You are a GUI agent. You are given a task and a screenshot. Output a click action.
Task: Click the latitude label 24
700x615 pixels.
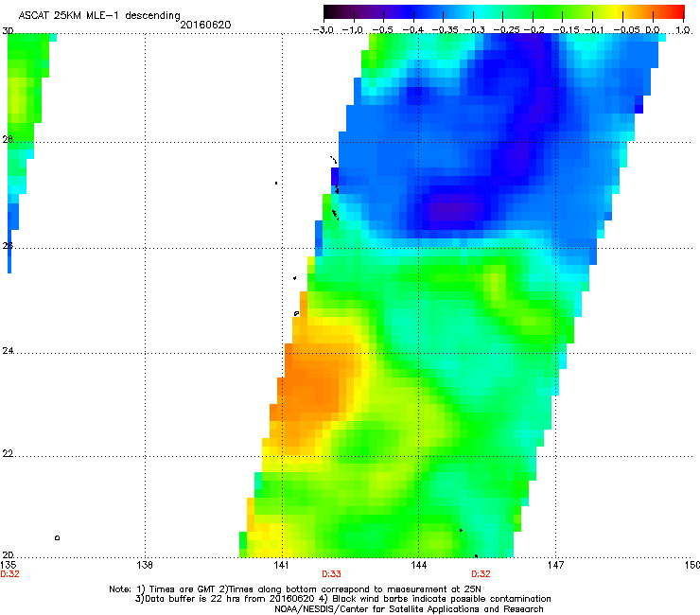(x=8, y=351)
